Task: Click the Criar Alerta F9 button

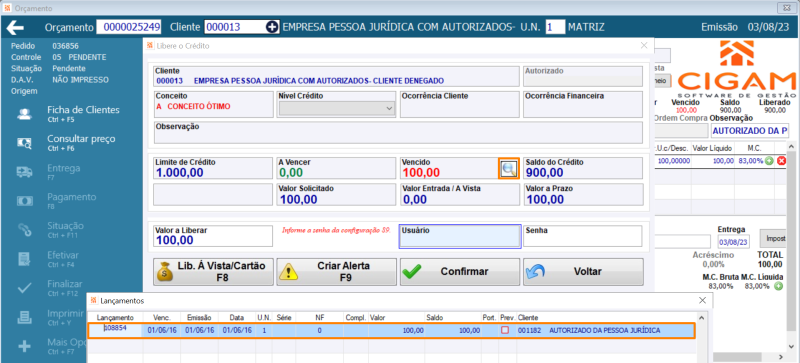Action: [x=336, y=272]
